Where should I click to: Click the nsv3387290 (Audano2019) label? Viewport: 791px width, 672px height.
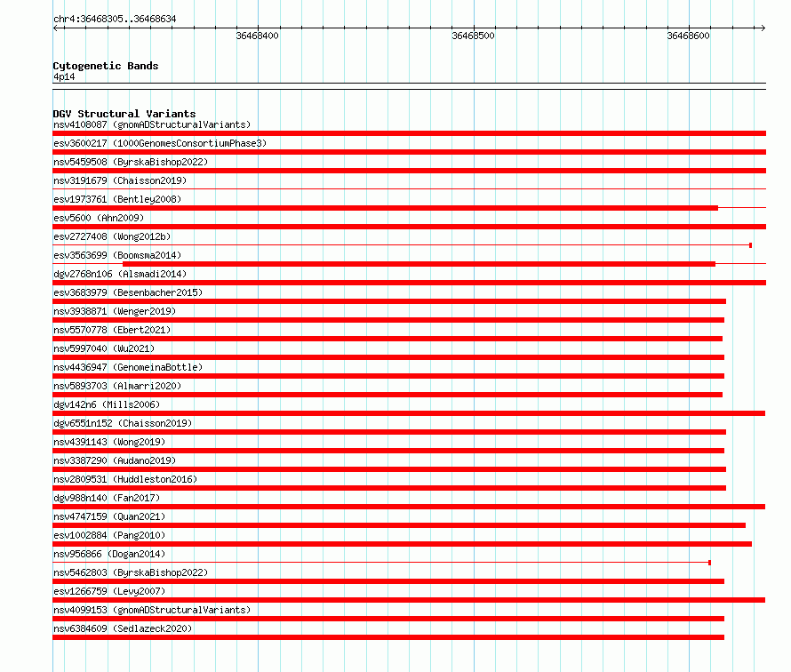tap(115, 460)
